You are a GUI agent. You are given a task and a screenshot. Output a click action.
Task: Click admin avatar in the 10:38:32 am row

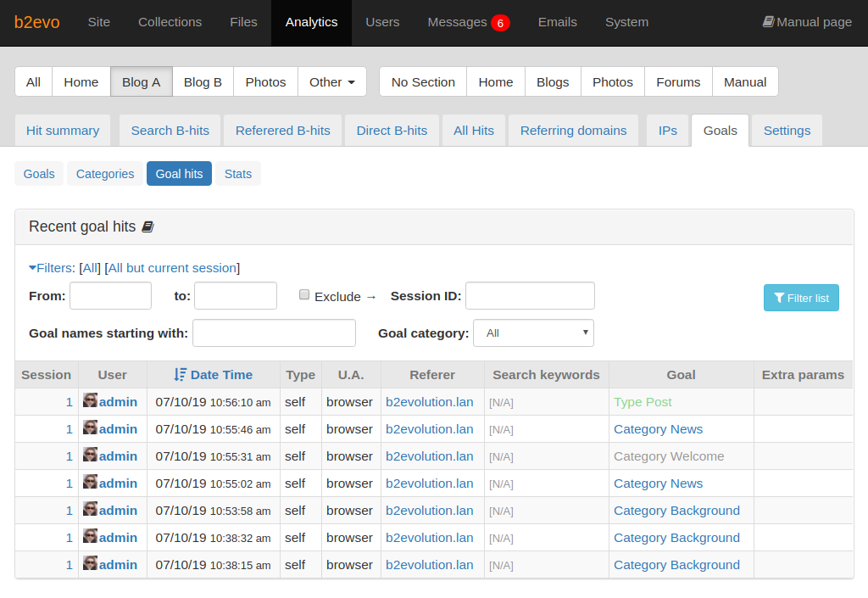(x=90, y=536)
